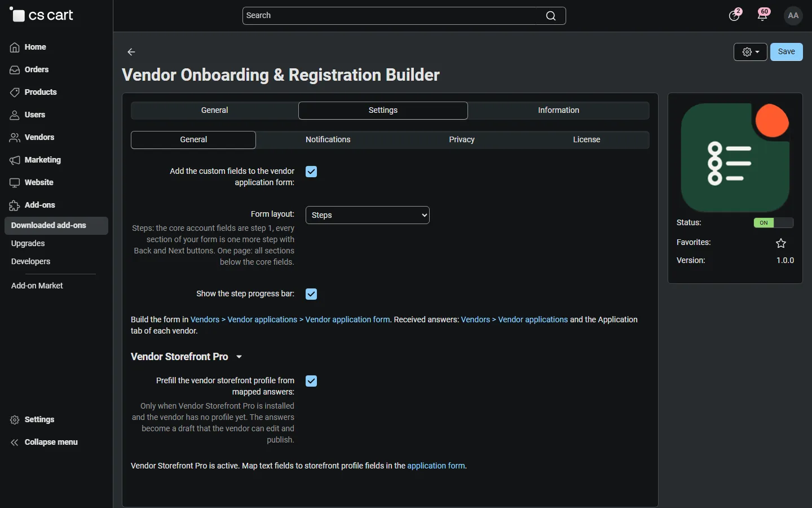Open the Users section
812x508 pixels.
(28, 115)
